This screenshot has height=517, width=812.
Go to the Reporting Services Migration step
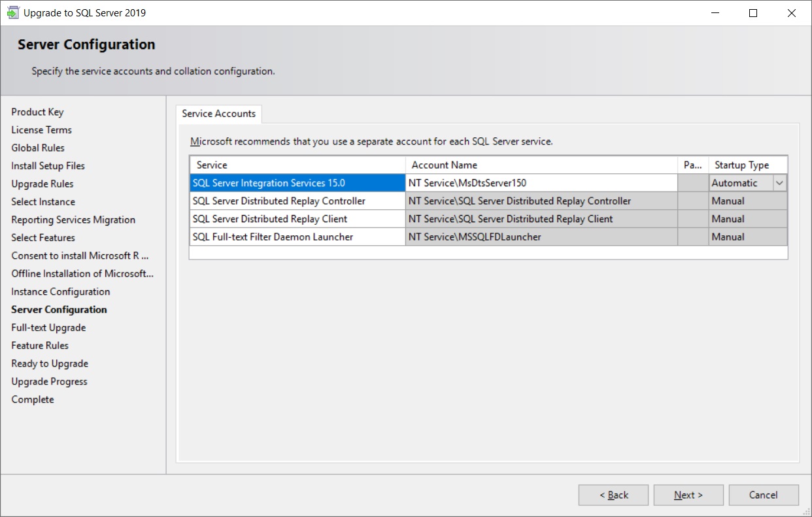73,220
